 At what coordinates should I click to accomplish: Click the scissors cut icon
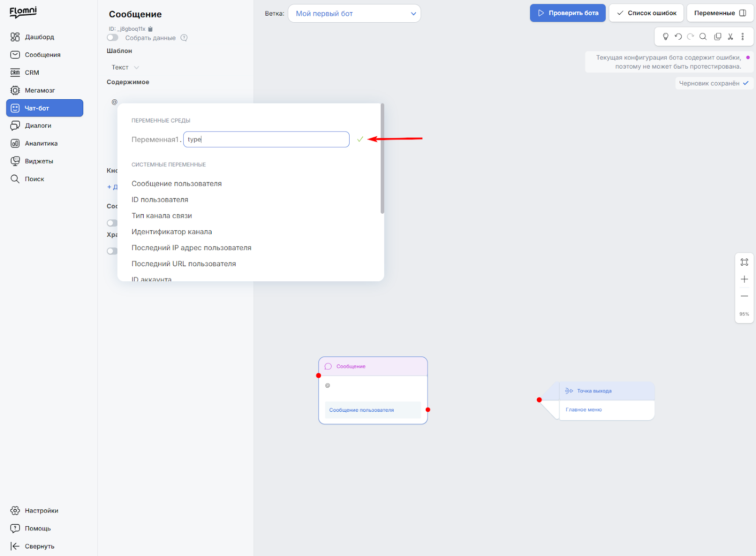coord(730,36)
